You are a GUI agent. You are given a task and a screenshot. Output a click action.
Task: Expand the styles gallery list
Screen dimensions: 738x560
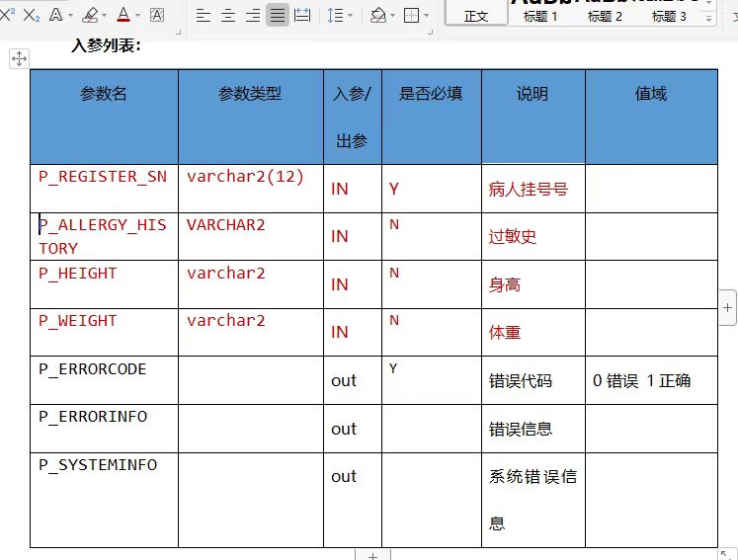(x=708, y=19)
